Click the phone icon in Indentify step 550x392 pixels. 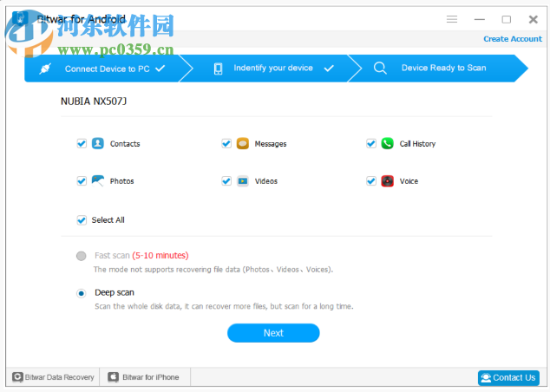(x=218, y=69)
